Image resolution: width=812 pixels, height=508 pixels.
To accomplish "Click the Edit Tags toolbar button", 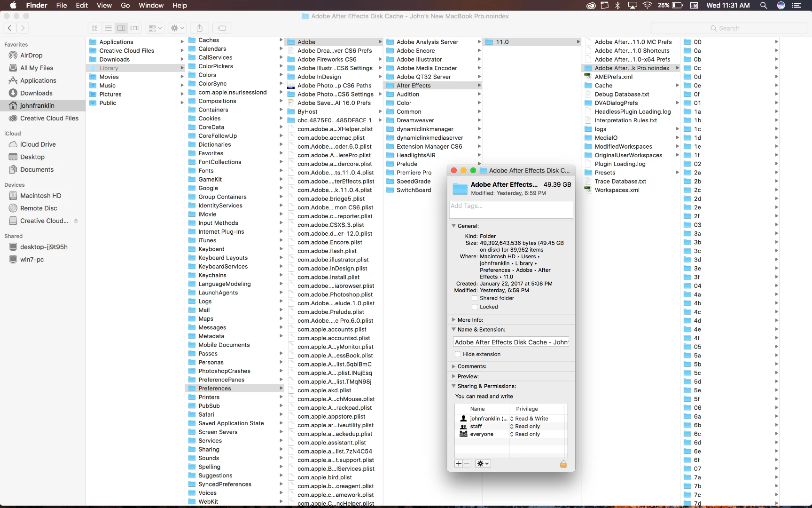I will (222, 28).
